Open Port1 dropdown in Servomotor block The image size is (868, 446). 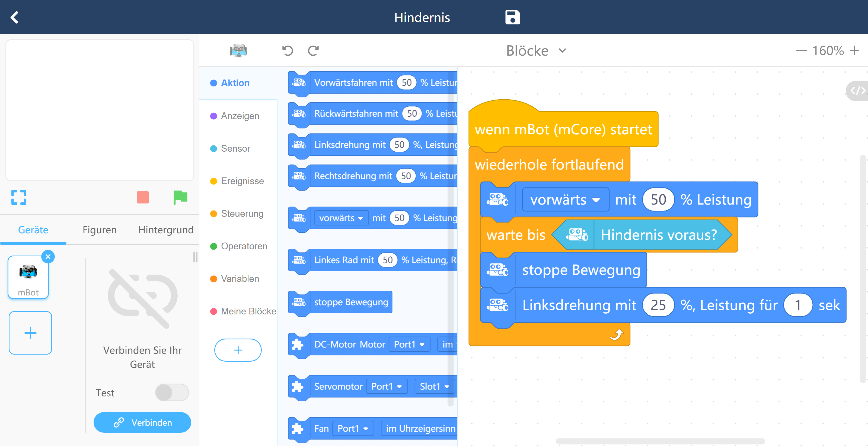click(387, 386)
